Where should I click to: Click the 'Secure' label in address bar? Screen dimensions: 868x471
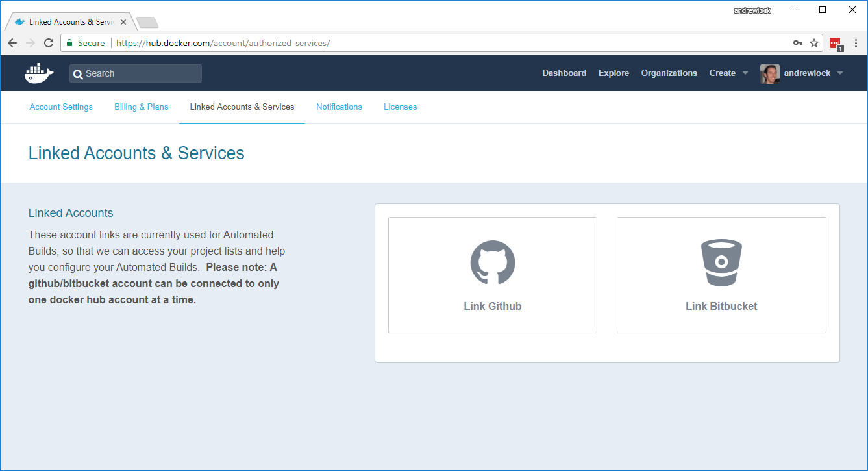pos(91,43)
